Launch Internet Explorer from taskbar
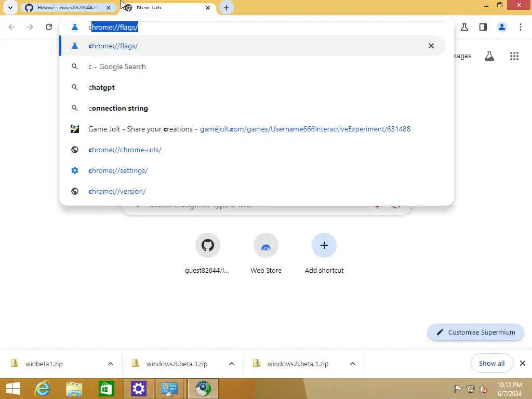Viewport: 532px width, 399px height. point(43,389)
